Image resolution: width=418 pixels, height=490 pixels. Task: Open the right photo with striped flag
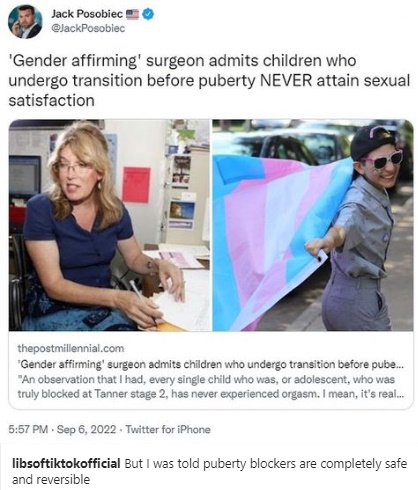(313, 225)
